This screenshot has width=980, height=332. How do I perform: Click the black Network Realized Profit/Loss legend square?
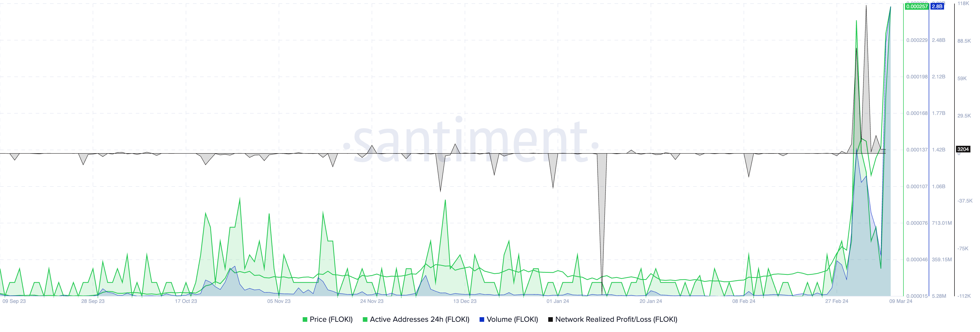click(550, 319)
